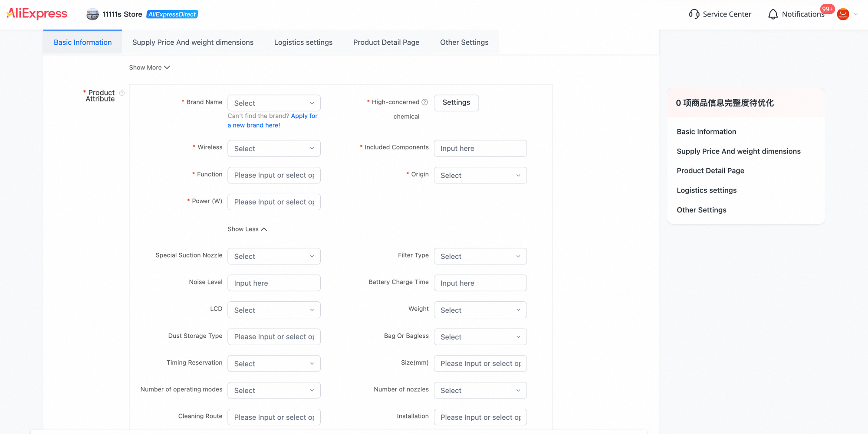Click the user profile avatar

(x=843, y=14)
